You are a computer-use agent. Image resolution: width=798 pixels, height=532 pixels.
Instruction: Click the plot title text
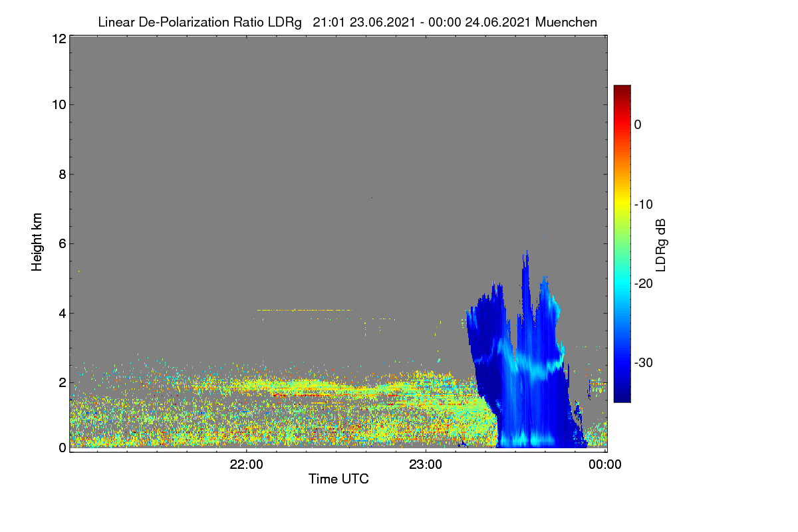coord(347,22)
